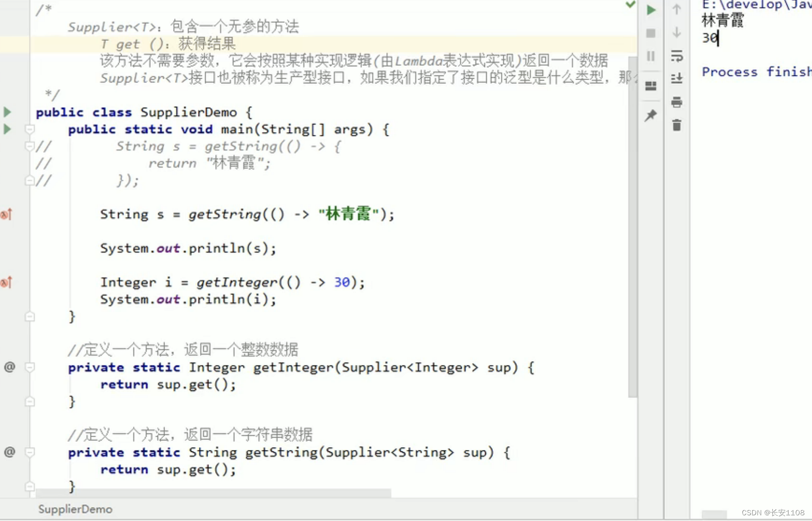The image size is (812, 521).
Task: Click fold end marker of main method
Action: coord(30,317)
